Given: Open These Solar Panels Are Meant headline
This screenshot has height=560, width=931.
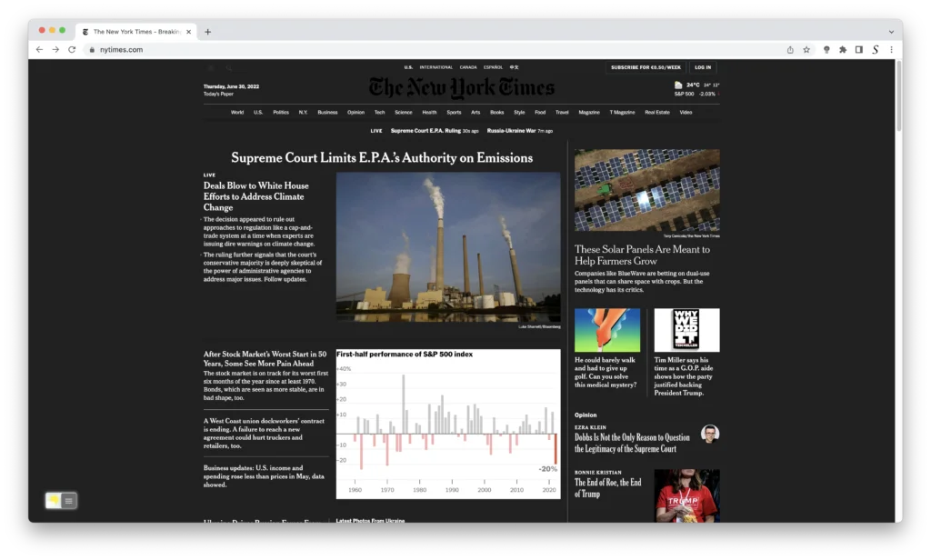Looking at the screenshot, I should tap(642, 255).
